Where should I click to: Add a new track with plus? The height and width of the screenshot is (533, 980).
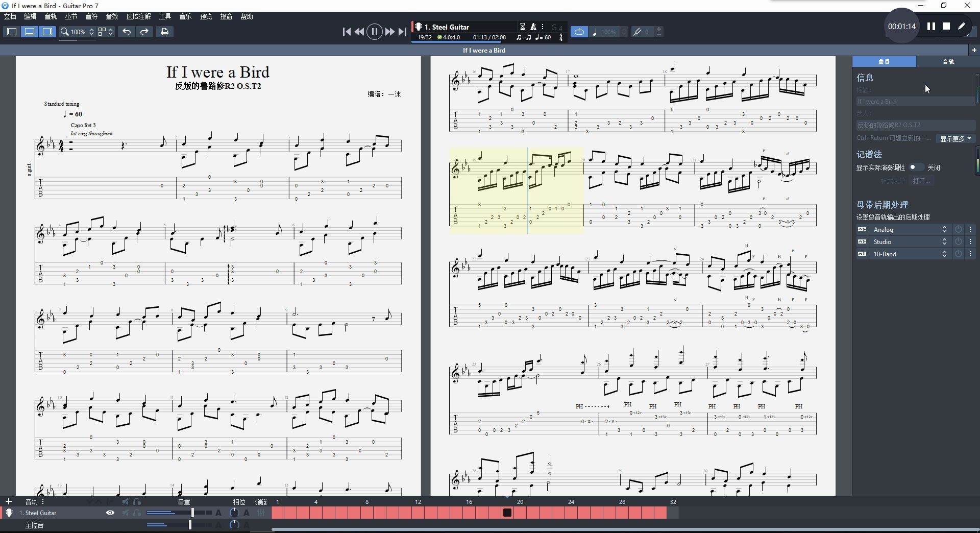point(9,502)
